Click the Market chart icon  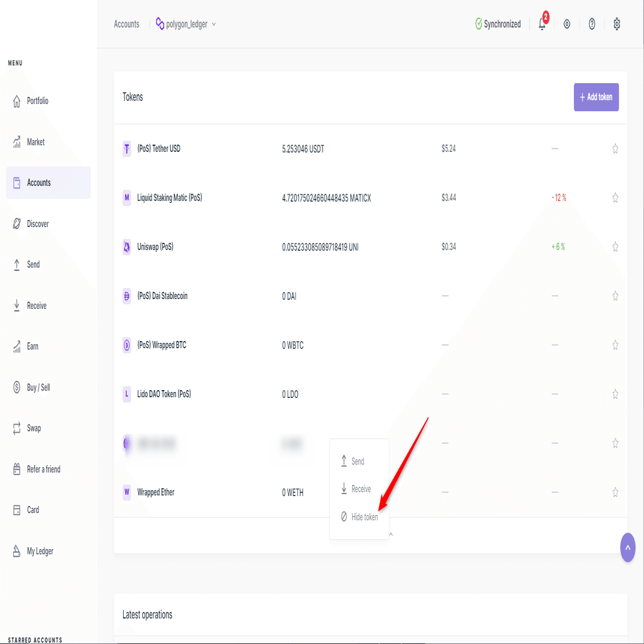(x=16, y=142)
